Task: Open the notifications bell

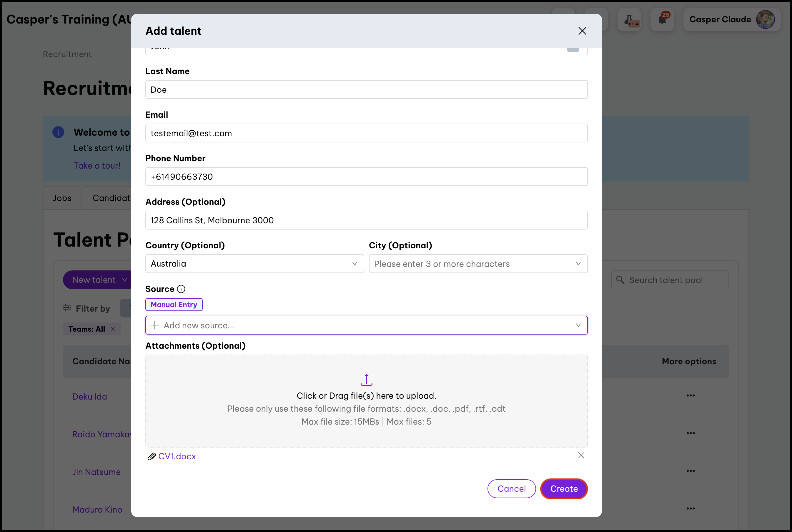Action: point(662,19)
